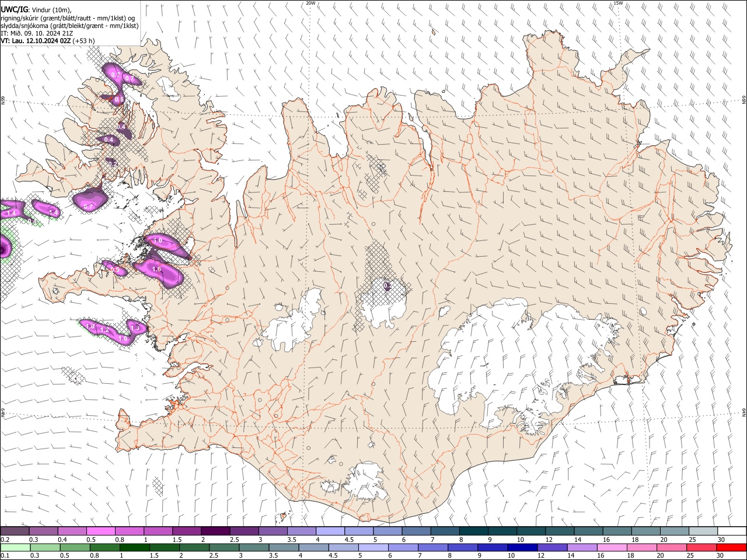Pick the darkest purple top swatch starting at 2
Image resolution: width=747 pixels, height=560 pixels.
[x=215, y=531]
